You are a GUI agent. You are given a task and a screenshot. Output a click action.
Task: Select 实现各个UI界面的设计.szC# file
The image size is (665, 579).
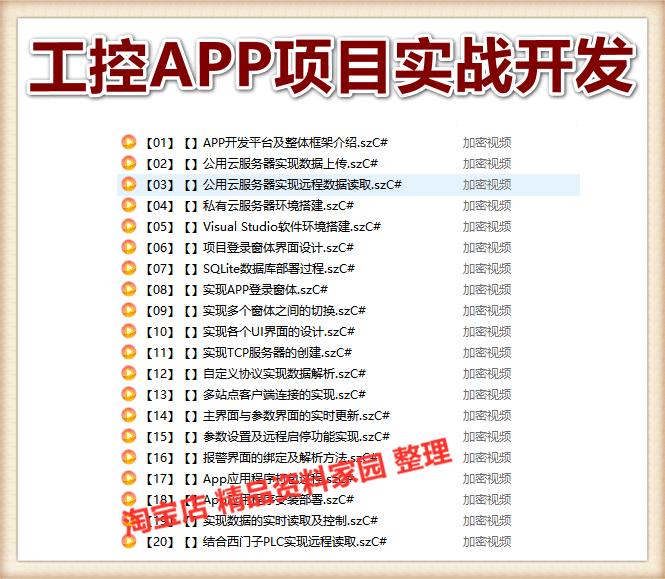tap(279, 331)
